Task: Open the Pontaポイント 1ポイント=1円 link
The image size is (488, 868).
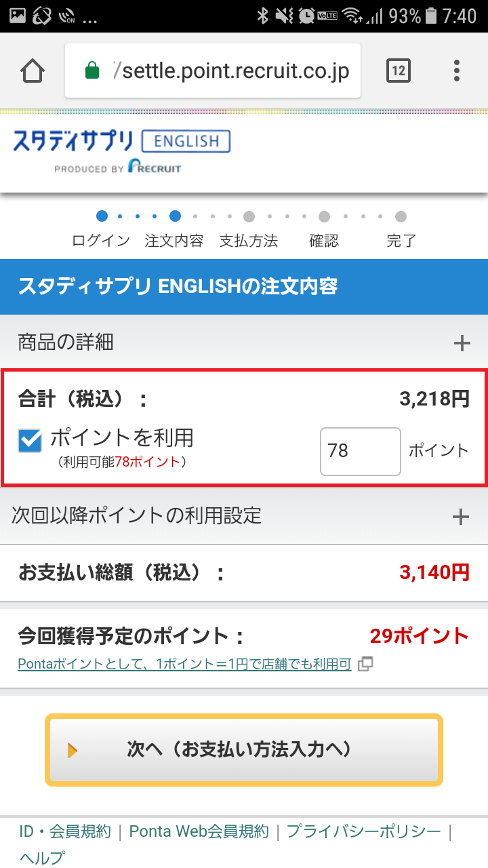Action: 184,665
